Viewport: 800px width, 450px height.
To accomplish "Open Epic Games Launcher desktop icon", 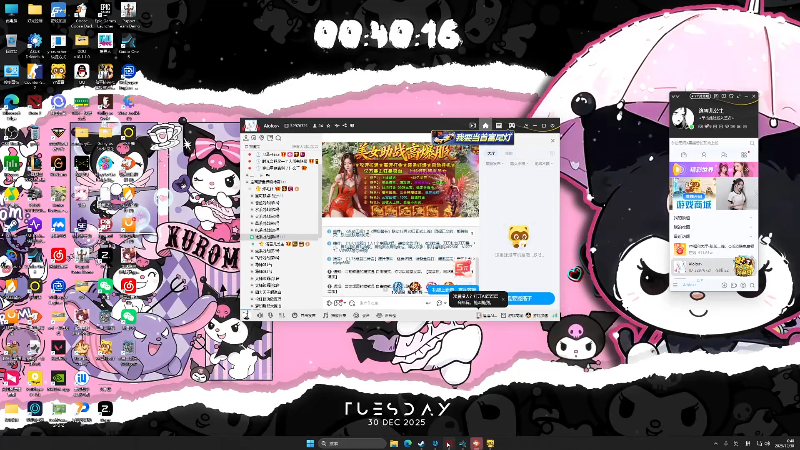I will tap(105, 14).
